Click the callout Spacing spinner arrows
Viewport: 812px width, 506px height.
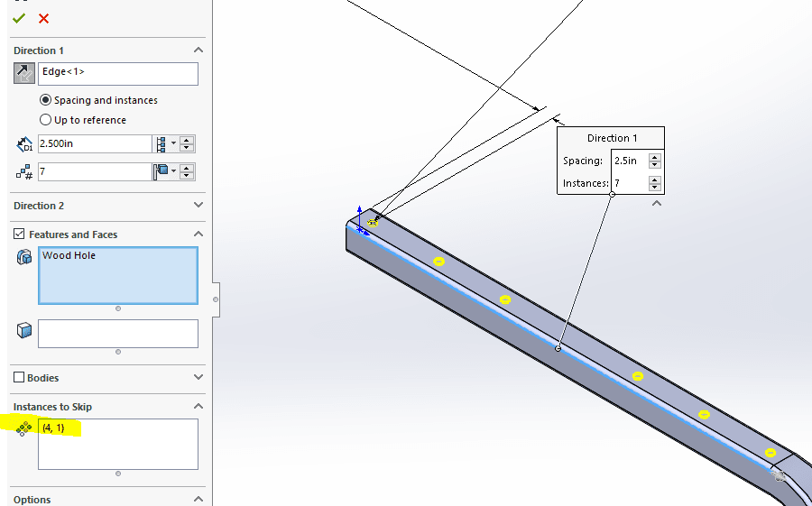(x=655, y=161)
